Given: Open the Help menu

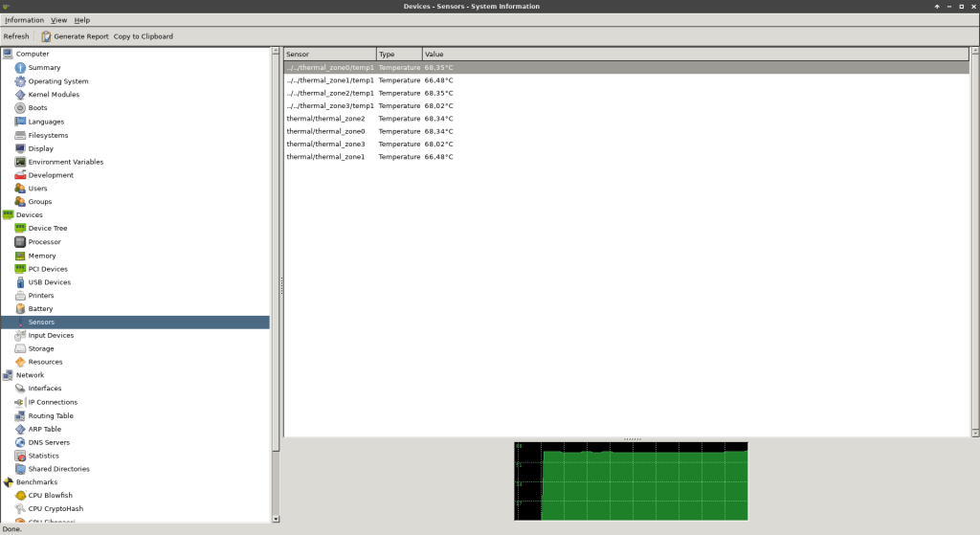Looking at the screenshot, I should 82,20.
